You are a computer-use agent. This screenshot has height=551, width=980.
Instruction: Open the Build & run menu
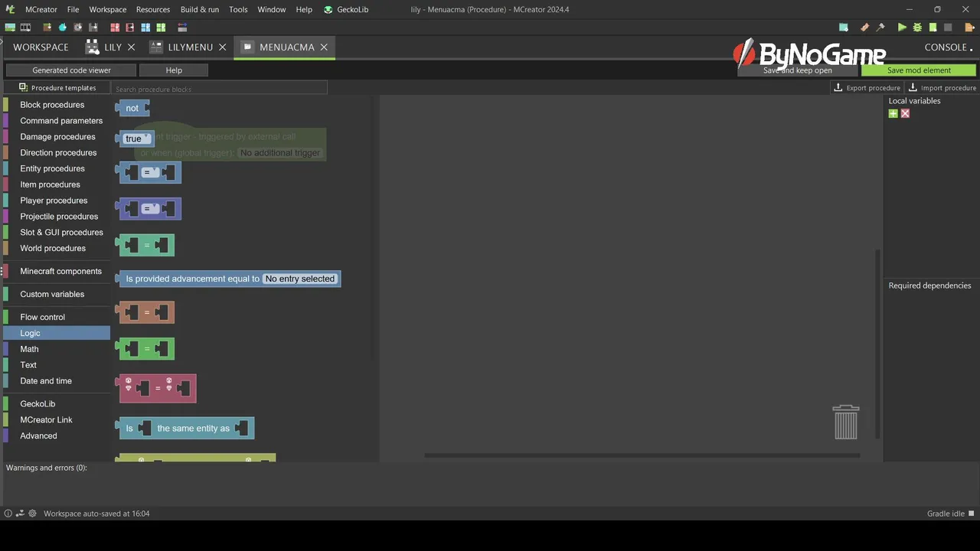point(200,9)
